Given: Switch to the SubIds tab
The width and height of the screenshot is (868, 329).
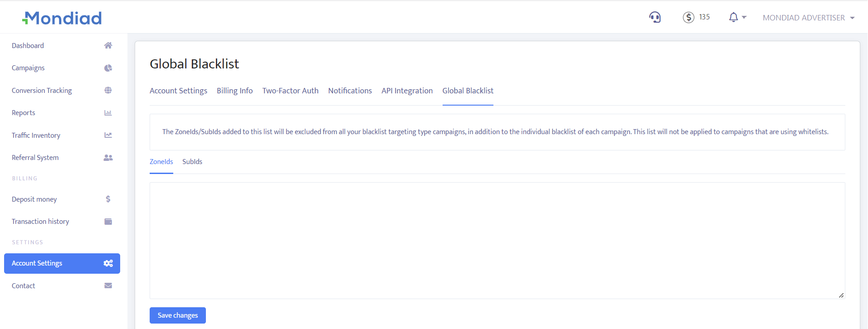Looking at the screenshot, I should pyautogui.click(x=192, y=162).
